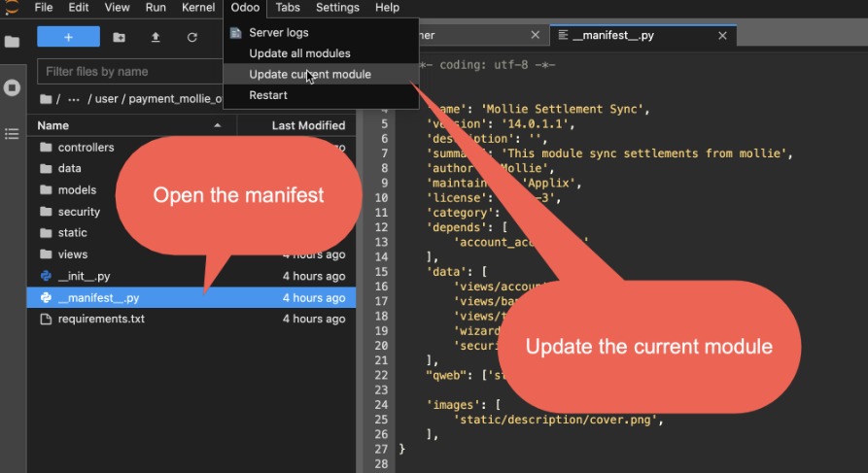Click the Odoo menu in the menu bar

(245, 7)
